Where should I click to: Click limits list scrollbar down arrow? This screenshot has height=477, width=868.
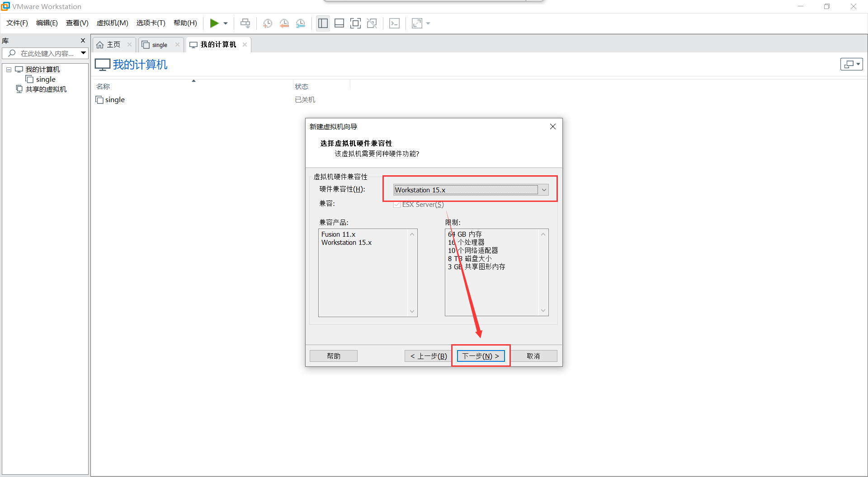(543, 311)
